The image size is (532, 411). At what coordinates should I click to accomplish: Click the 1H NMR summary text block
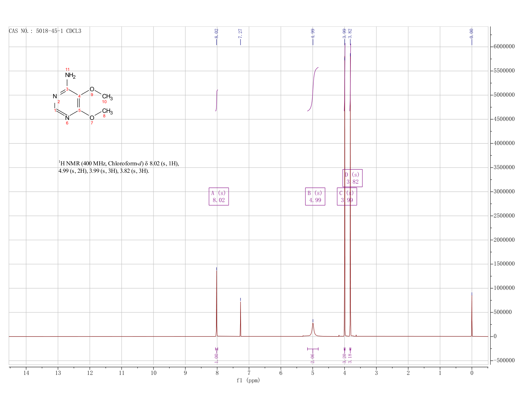click(118, 167)
